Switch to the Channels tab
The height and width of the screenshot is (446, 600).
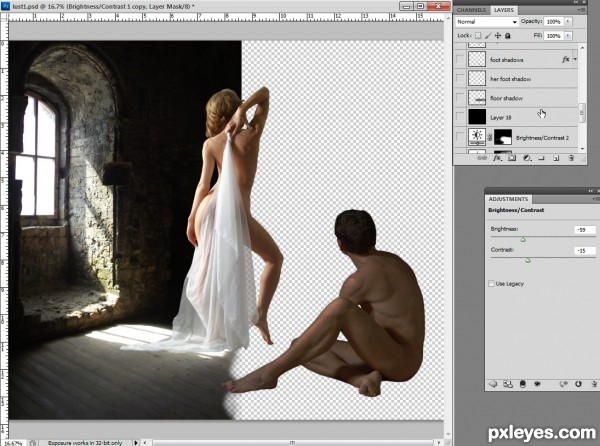coord(471,10)
